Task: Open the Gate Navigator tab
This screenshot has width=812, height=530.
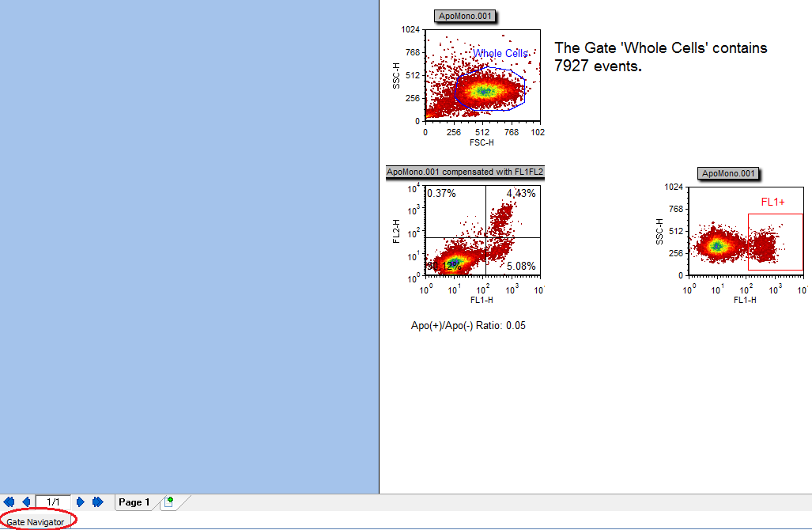Action: pyautogui.click(x=36, y=522)
